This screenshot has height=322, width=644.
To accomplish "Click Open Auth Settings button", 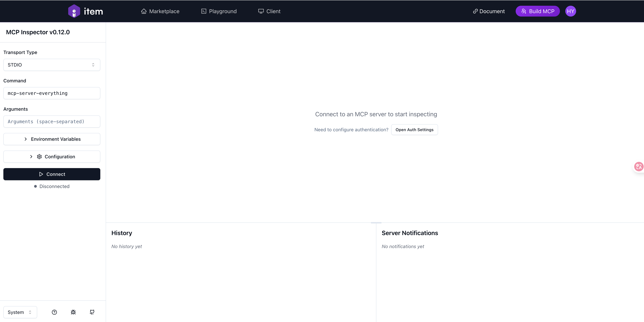I will [x=414, y=130].
